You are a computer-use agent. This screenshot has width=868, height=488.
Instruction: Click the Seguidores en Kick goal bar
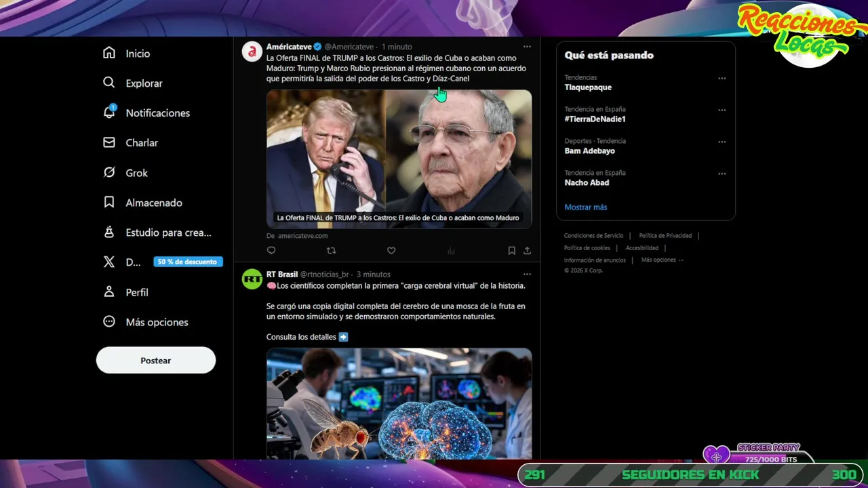pyautogui.click(x=690, y=474)
